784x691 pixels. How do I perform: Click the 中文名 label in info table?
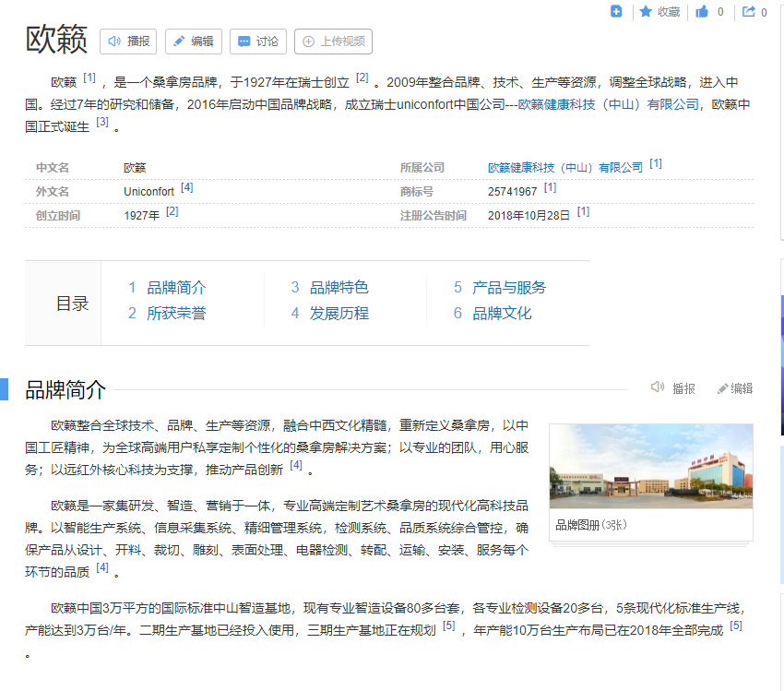coord(53,168)
